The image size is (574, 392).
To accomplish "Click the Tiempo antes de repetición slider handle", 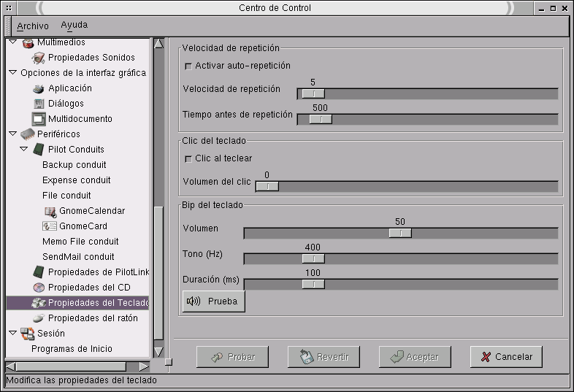I will pyautogui.click(x=321, y=119).
